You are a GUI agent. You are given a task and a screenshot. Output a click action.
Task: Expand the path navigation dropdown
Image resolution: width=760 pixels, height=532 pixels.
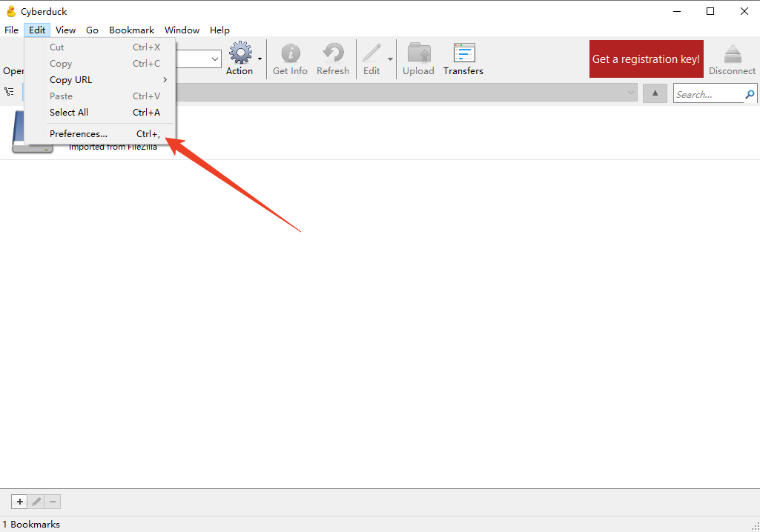pyautogui.click(x=630, y=93)
